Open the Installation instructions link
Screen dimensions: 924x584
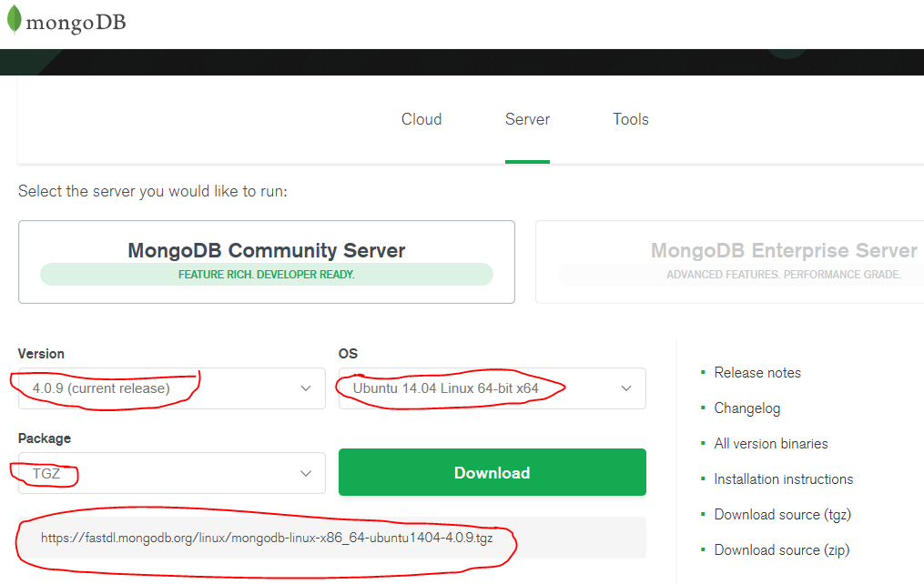point(783,479)
